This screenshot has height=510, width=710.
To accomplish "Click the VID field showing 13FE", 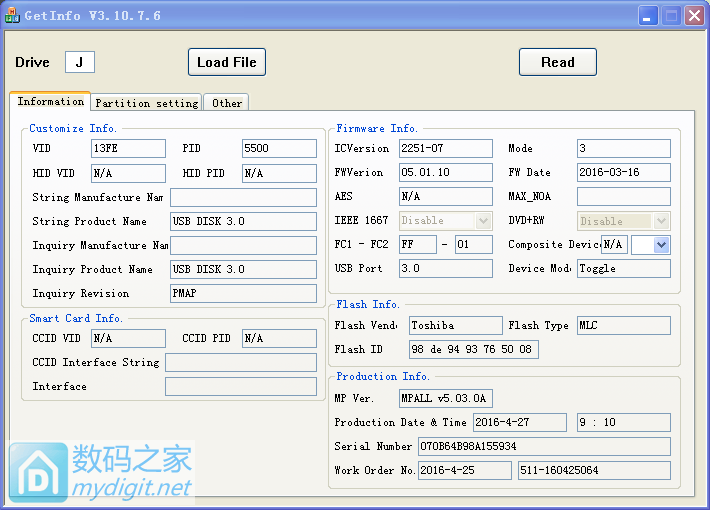I will 129,149.
